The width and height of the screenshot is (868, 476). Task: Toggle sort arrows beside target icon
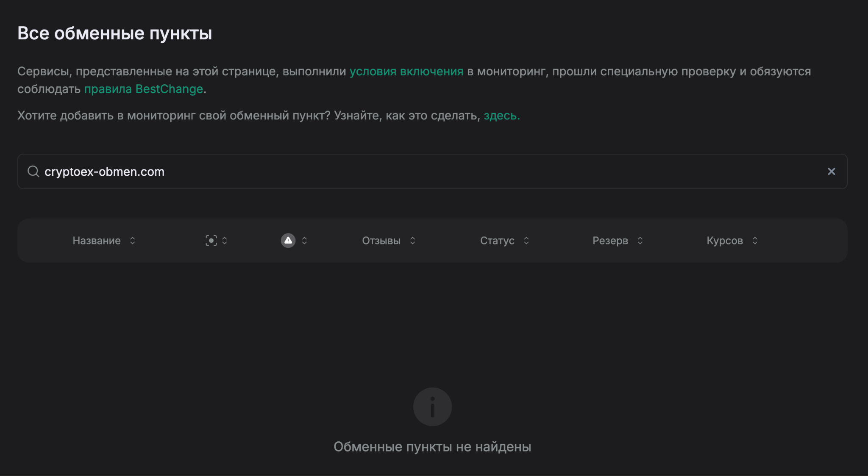point(225,241)
